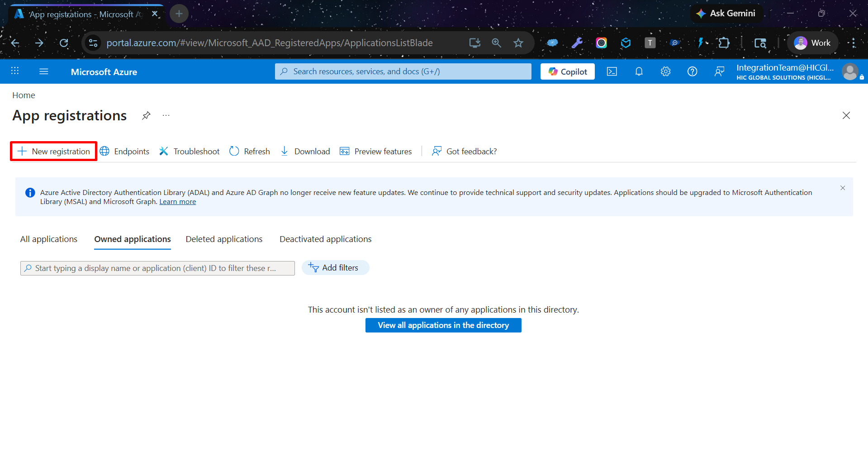This screenshot has height=456, width=868.
Task: Open the notifications bell
Action: click(639, 71)
